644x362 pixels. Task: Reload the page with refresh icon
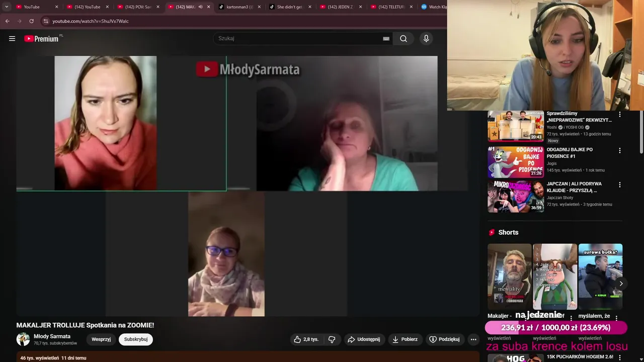pyautogui.click(x=32, y=21)
